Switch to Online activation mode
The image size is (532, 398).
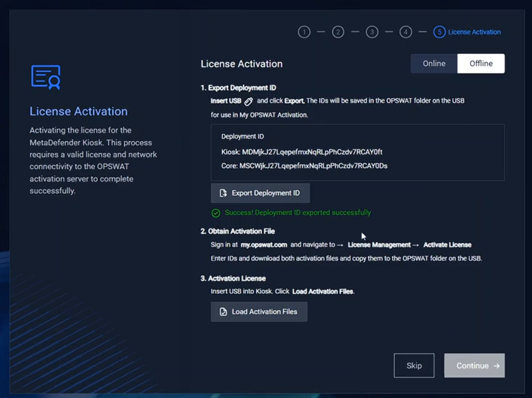coord(434,63)
